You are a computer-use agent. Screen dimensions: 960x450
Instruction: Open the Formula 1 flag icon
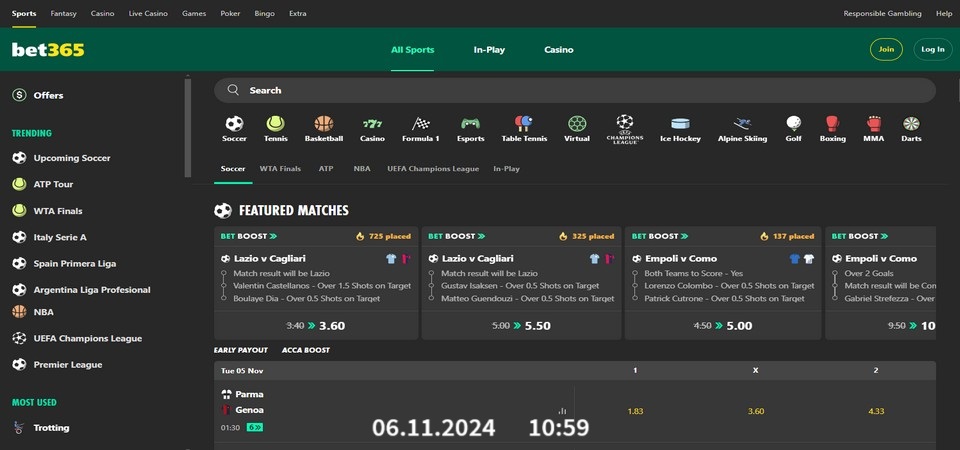tap(421, 124)
